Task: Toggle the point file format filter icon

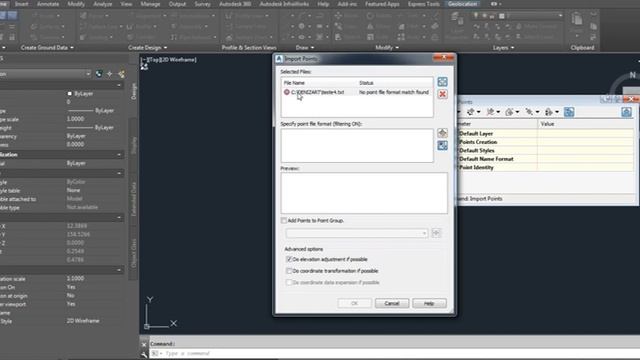Action: coord(442,145)
